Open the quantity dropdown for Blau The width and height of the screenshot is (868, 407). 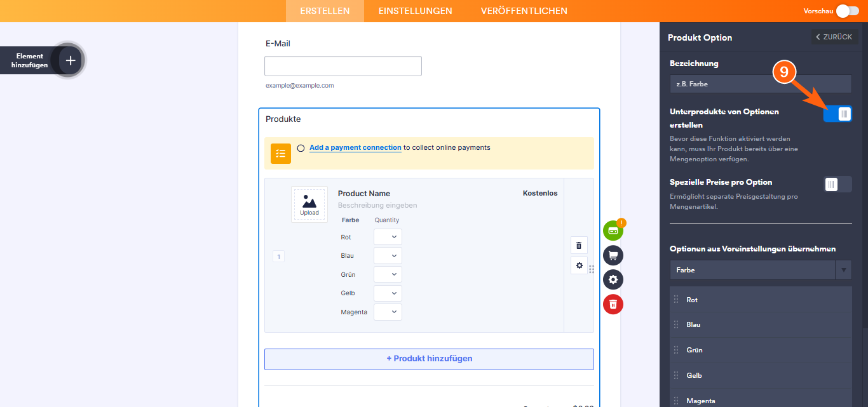tap(388, 255)
